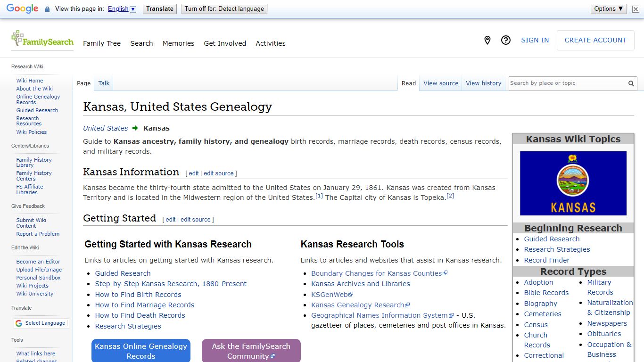Open the help question mark icon

tap(506, 41)
